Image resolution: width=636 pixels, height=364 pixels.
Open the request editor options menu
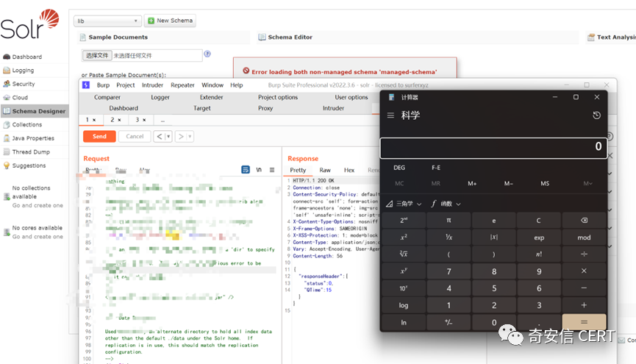tap(272, 170)
